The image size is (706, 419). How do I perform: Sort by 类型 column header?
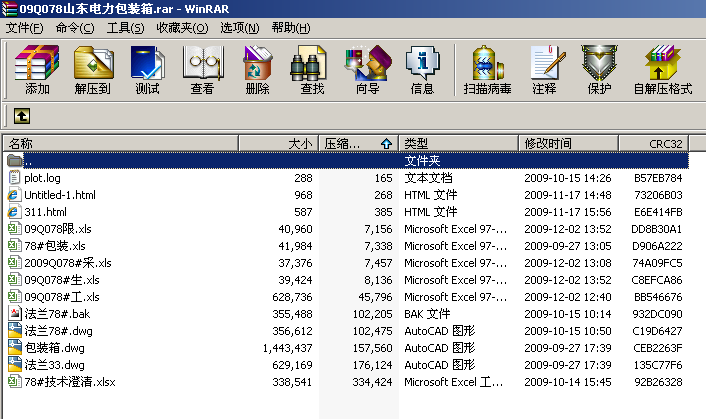pyautogui.click(x=458, y=144)
